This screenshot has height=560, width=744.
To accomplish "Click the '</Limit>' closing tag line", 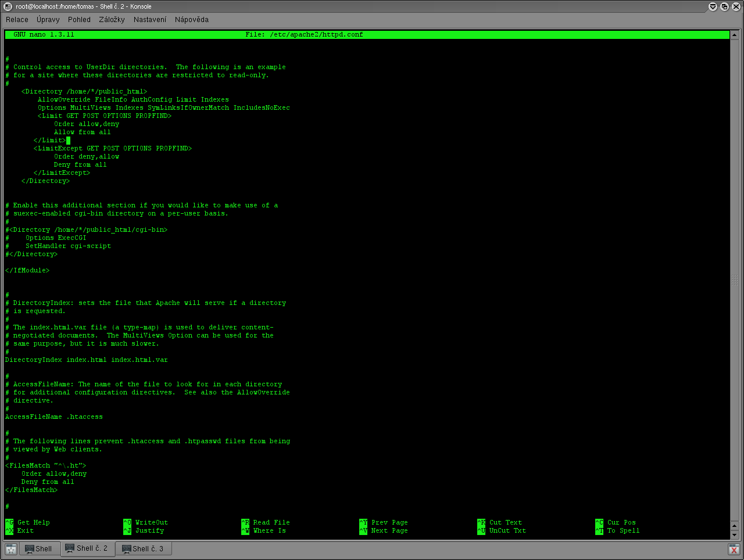I will (49, 141).
